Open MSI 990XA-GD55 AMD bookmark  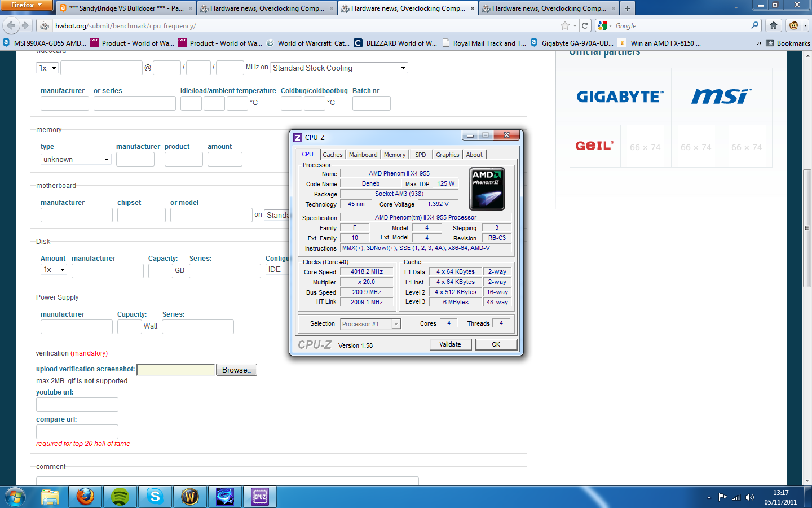point(45,43)
